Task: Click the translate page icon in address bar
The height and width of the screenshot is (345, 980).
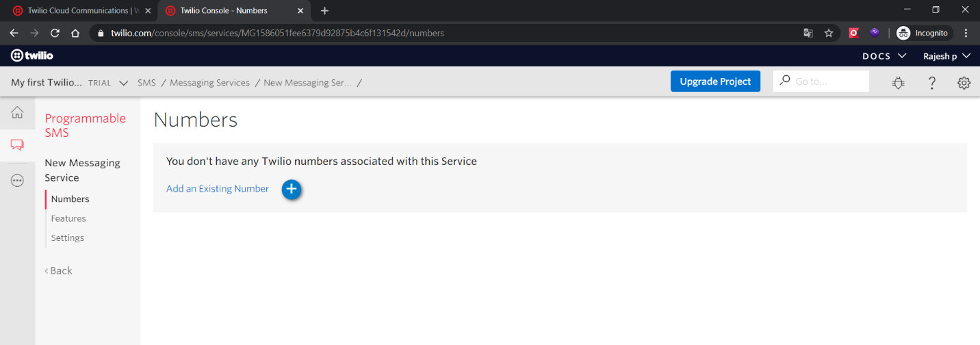Action: [808, 33]
